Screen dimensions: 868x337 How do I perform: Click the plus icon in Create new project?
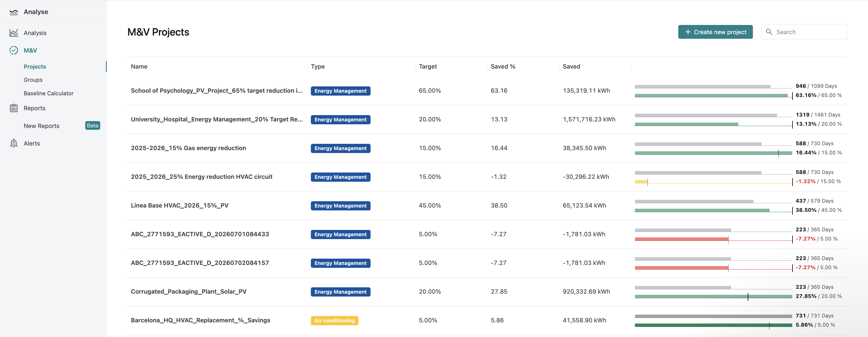pyautogui.click(x=688, y=32)
